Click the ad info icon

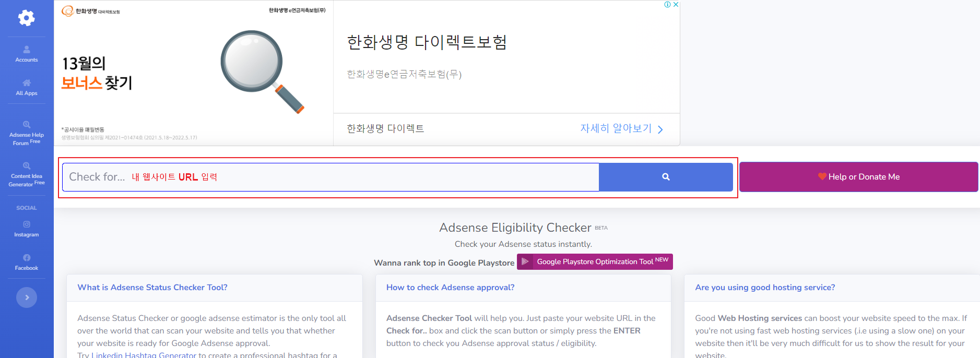[667, 5]
